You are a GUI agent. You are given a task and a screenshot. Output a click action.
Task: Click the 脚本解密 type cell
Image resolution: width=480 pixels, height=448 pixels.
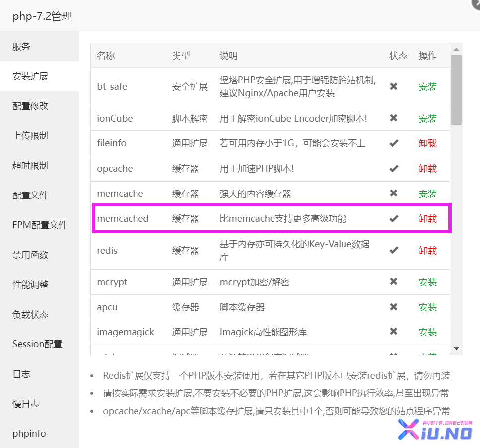(x=190, y=119)
